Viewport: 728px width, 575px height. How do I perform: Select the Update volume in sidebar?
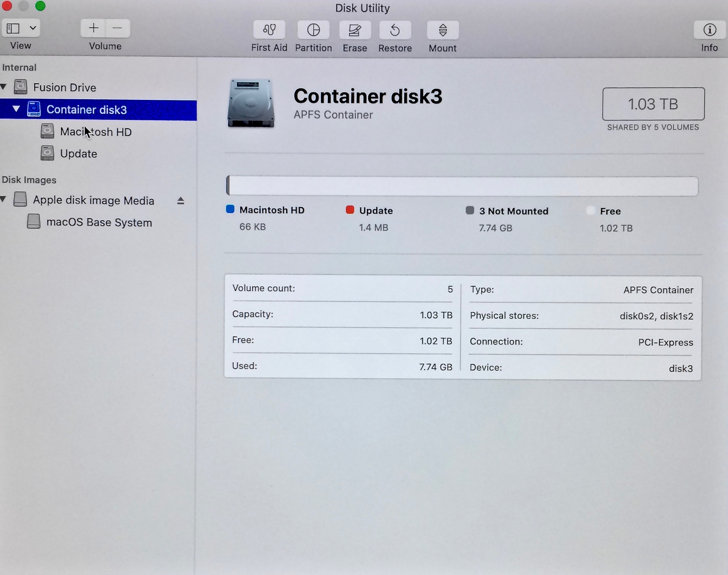coord(78,154)
